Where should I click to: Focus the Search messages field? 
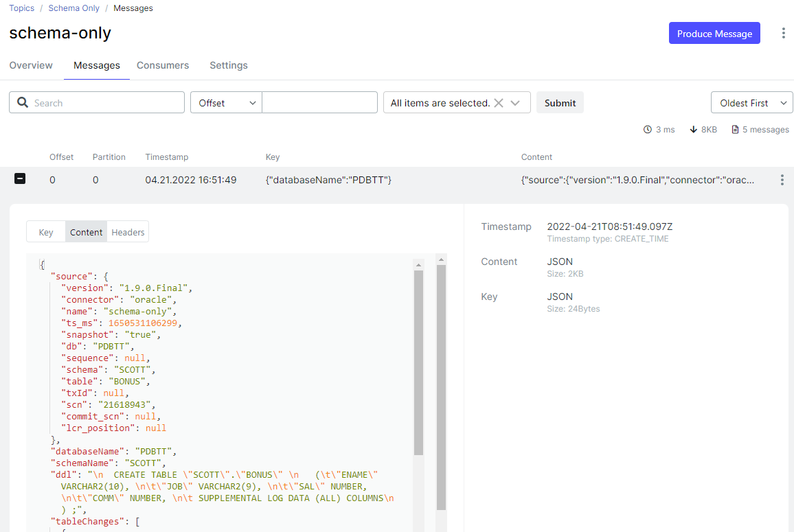(97, 102)
